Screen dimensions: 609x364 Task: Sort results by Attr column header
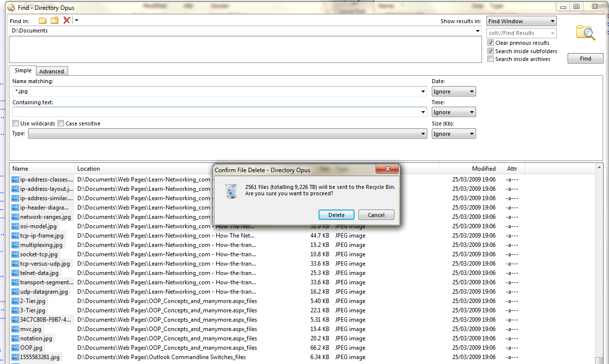[512, 169]
